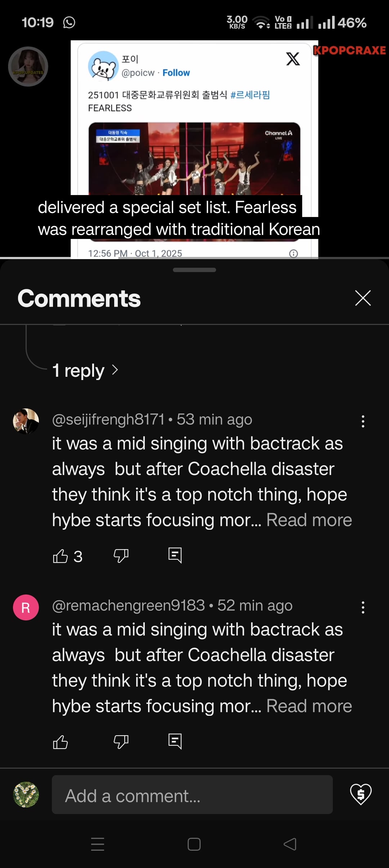
Task: Reply to the @remachengreen9183 comment
Action: (175, 741)
